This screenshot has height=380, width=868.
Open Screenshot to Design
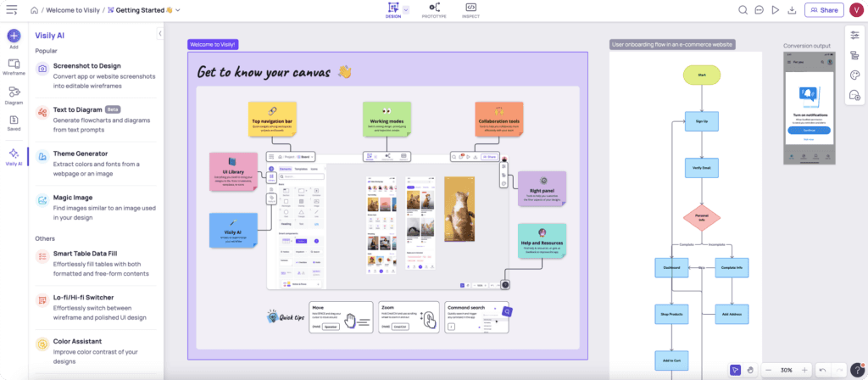[x=97, y=75]
